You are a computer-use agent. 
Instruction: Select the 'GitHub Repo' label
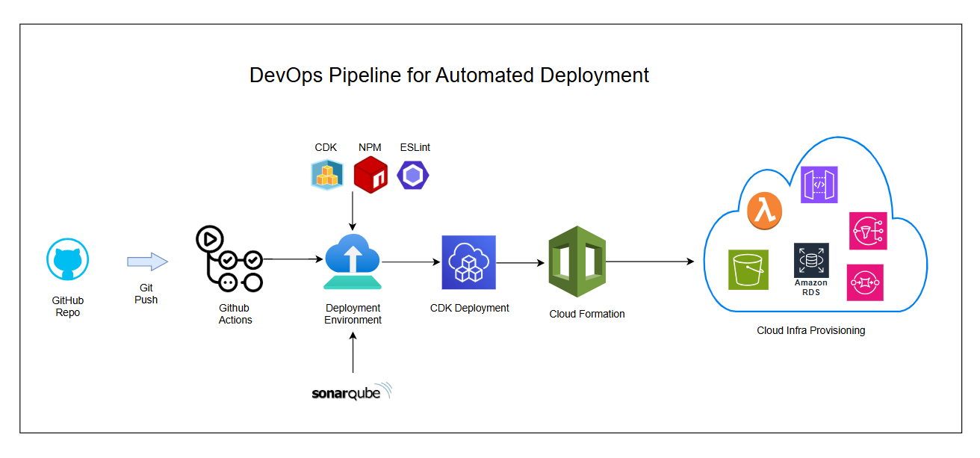tap(68, 306)
